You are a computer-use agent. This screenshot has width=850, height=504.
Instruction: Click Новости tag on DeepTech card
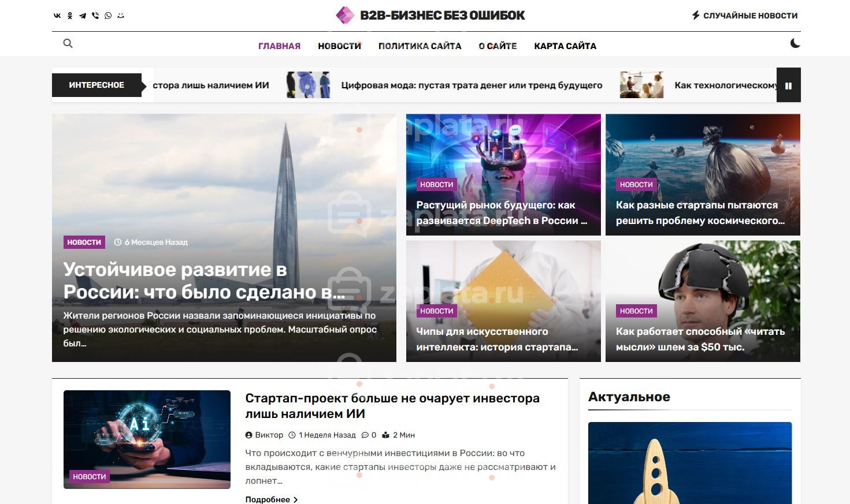tap(437, 185)
